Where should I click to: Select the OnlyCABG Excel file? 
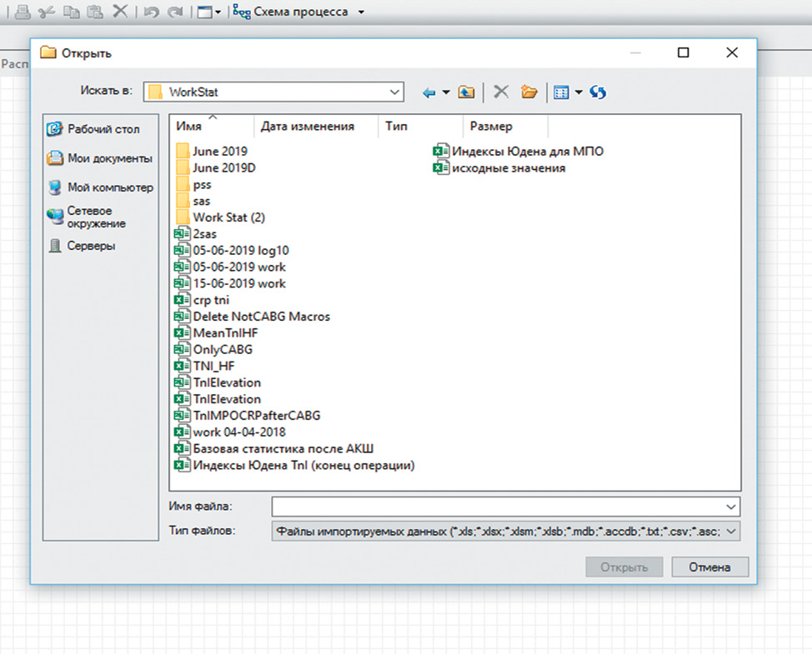pos(222,349)
